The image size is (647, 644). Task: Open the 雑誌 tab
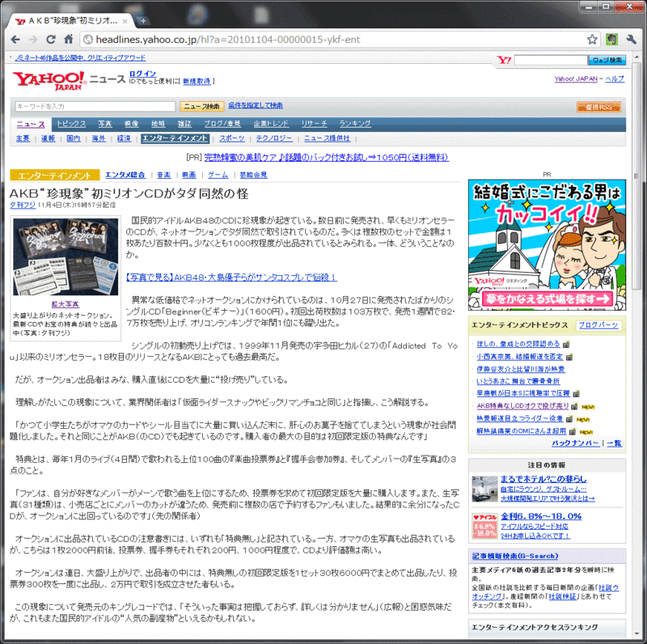click(184, 124)
